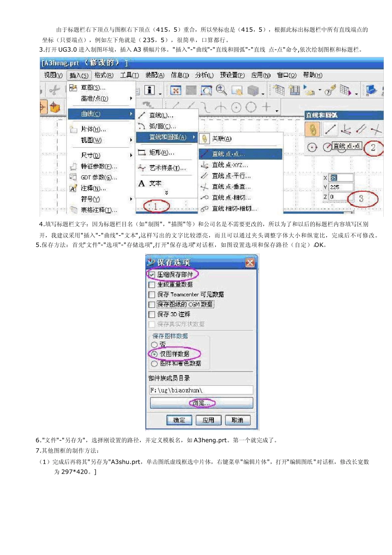Check 保存 3D 注释 option
The width and height of the screenshot is (392, 555).
152,314
